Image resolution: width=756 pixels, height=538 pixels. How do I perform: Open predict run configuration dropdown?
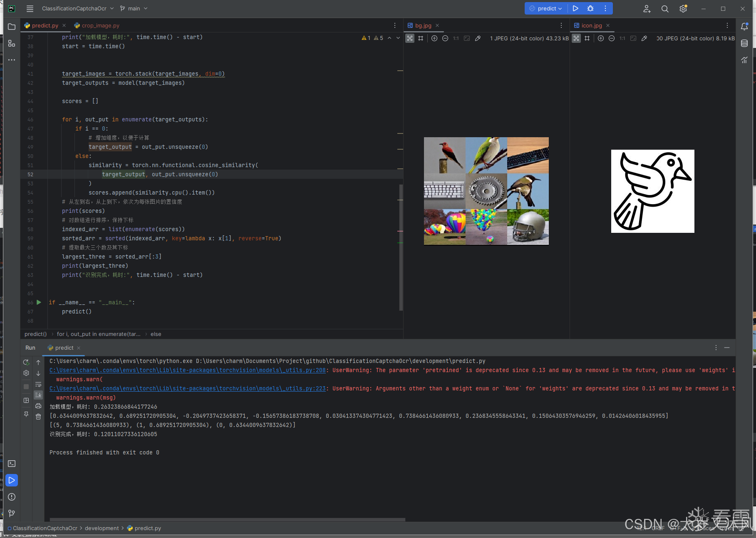[x=545, y=8]
